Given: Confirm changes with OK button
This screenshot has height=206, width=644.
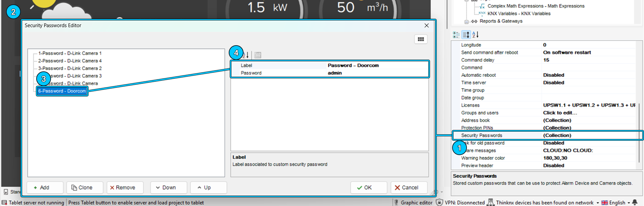Looking at the screenshot, I should pyautogui.click(x=369, y=188).
